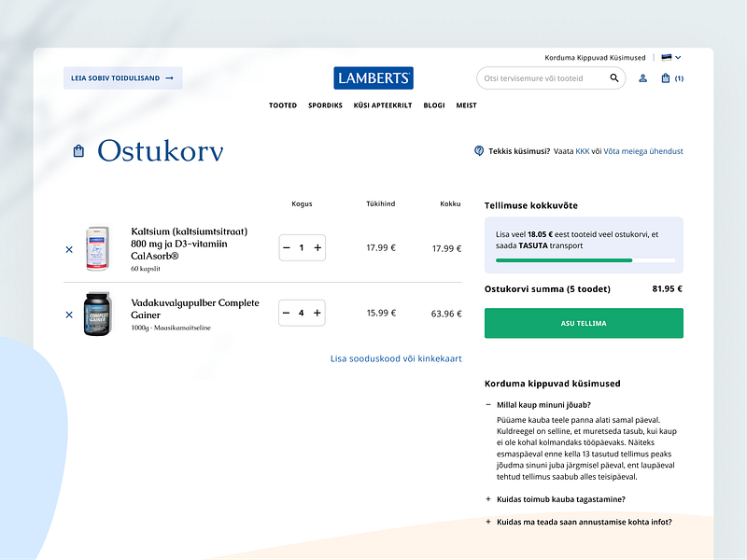Click the search magnifier icon

pyautogui.click(x=614, y=78)
